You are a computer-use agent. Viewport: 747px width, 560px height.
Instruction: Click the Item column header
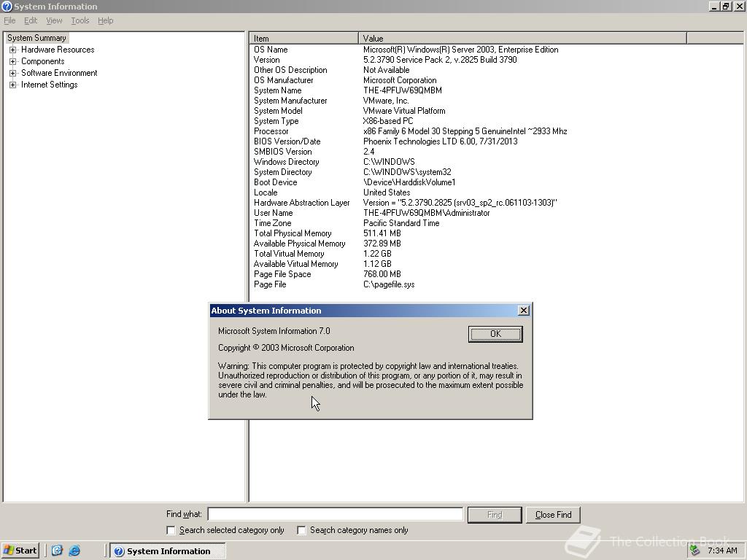point(304,38)
